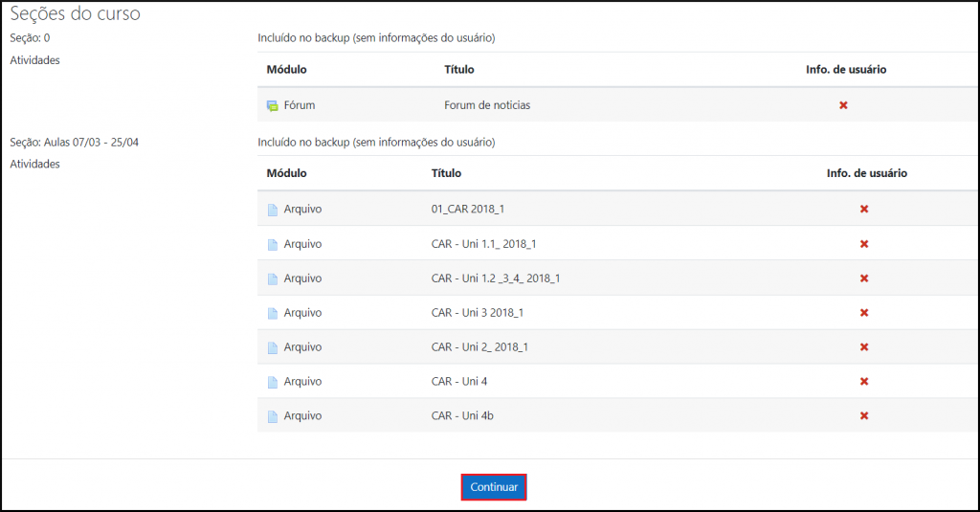The height and width of the screenshot is (512, 980).
Task: Click the Seções do curso heading
Action: 75,15
